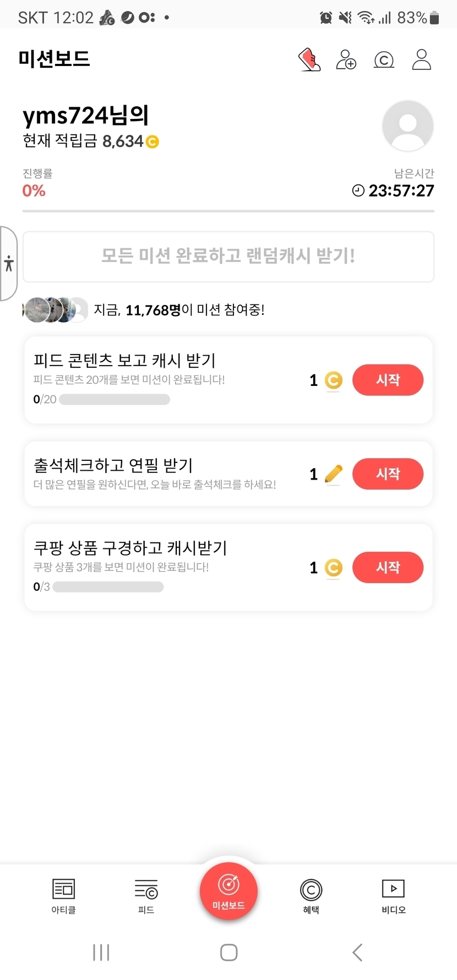The width and height of the screenshot is (457, 980).
Task: Tap 모든 미션 완료하고 랜덤캐시 받기 button
Action: 228,257
